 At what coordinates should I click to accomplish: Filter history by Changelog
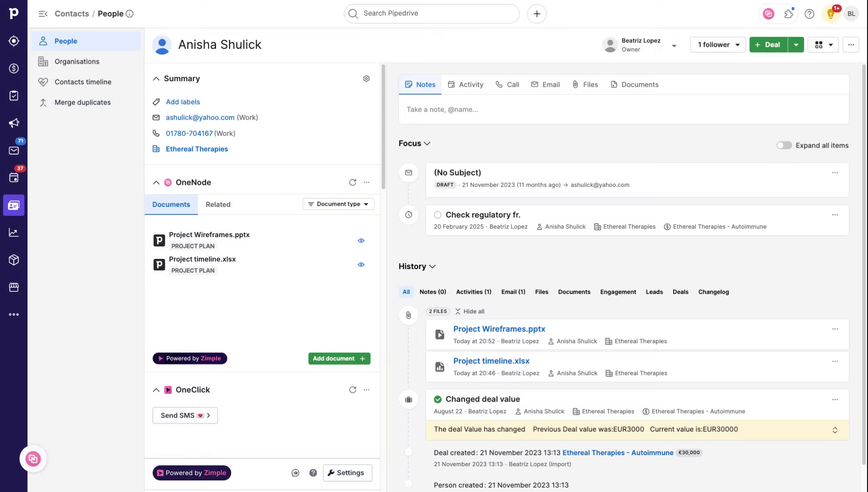point(713,292)
